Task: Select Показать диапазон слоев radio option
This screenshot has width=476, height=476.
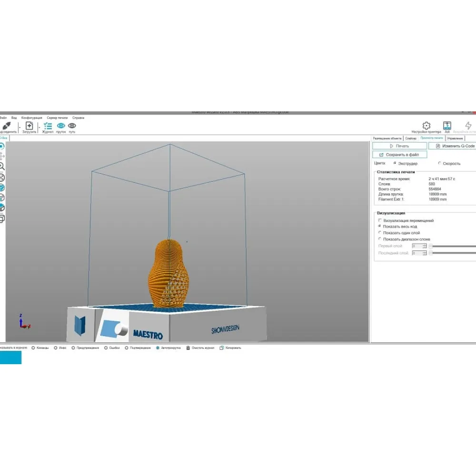Action: (x=380, y=239)
